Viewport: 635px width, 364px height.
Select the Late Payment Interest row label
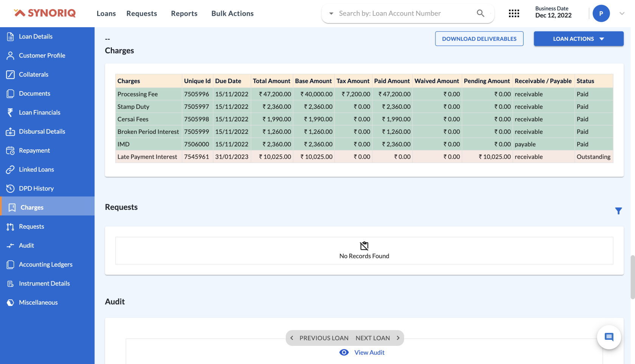tap(147, 156)
